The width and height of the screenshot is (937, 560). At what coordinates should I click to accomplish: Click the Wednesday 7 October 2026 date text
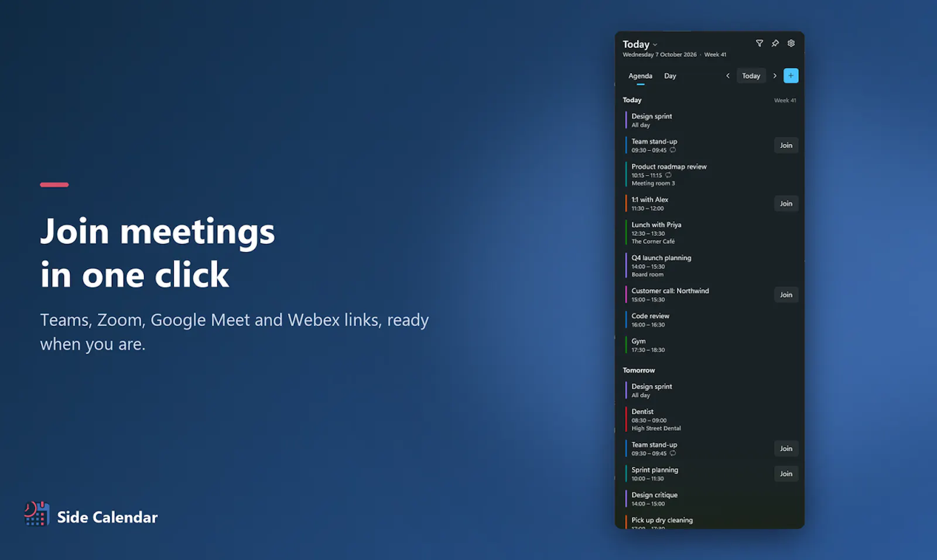pyautogui.click(x=659, y=54)
